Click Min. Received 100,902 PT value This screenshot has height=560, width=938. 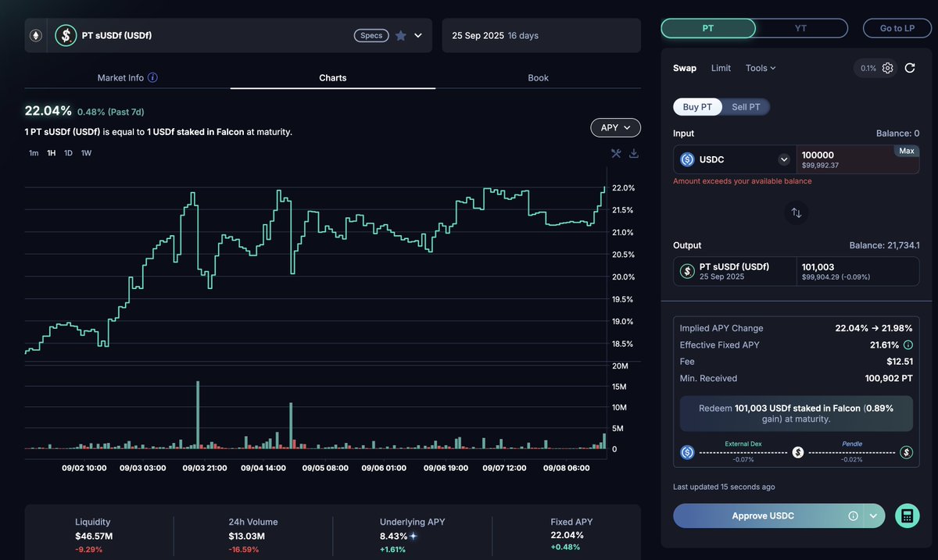coord(889,378)
